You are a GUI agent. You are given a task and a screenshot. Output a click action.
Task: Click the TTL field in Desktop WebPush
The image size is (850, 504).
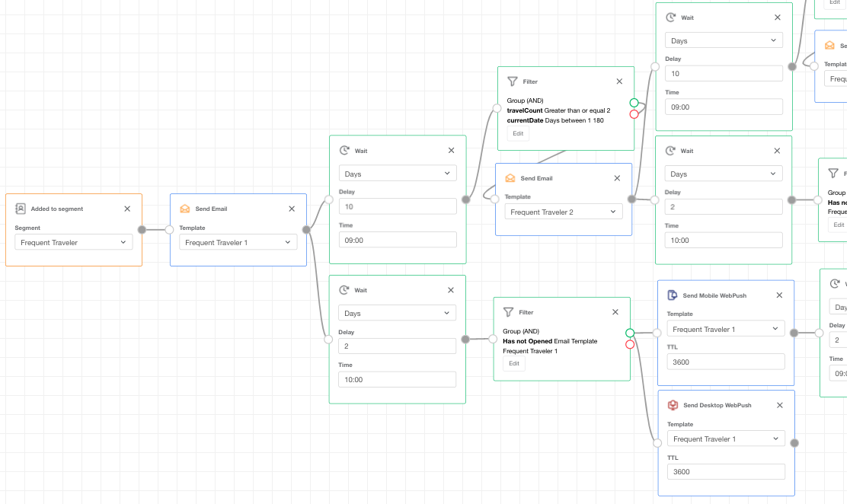(x=725, y=472)
